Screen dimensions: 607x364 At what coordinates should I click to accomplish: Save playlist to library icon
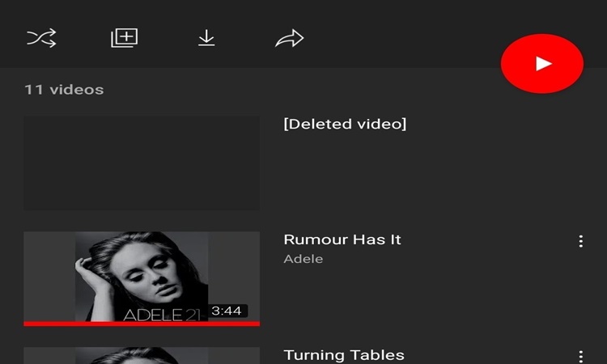125,38
